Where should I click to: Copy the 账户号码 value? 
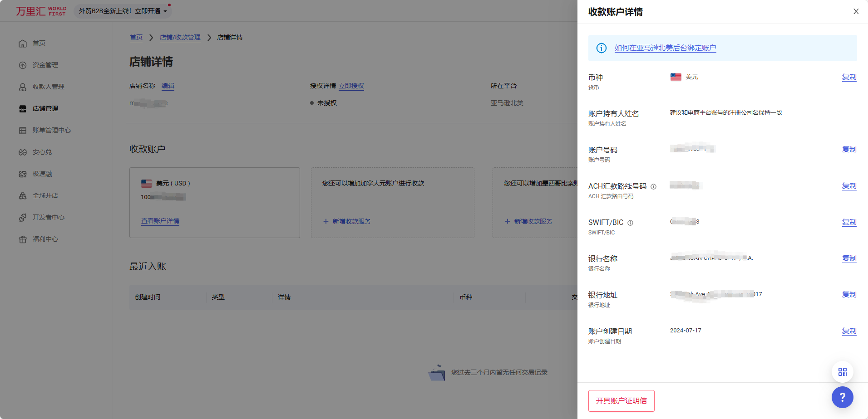[x=849, y=150]
